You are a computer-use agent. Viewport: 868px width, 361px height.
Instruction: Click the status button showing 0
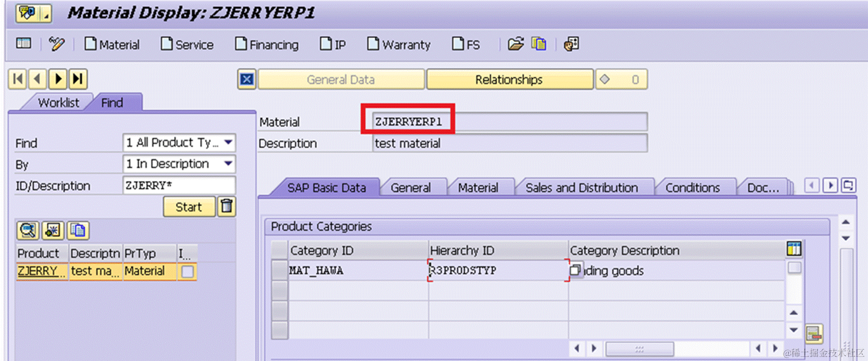tap(621, 79)
